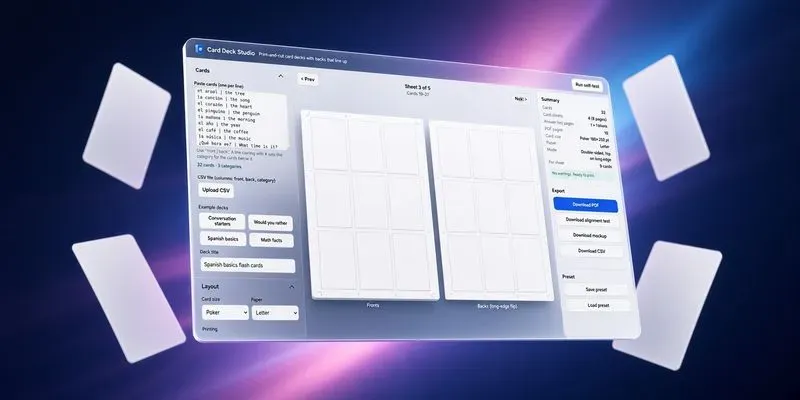Viewport: 800px width, 400px height.
Task: Click the Card Deck Studio logo icon
Action: 198,49
